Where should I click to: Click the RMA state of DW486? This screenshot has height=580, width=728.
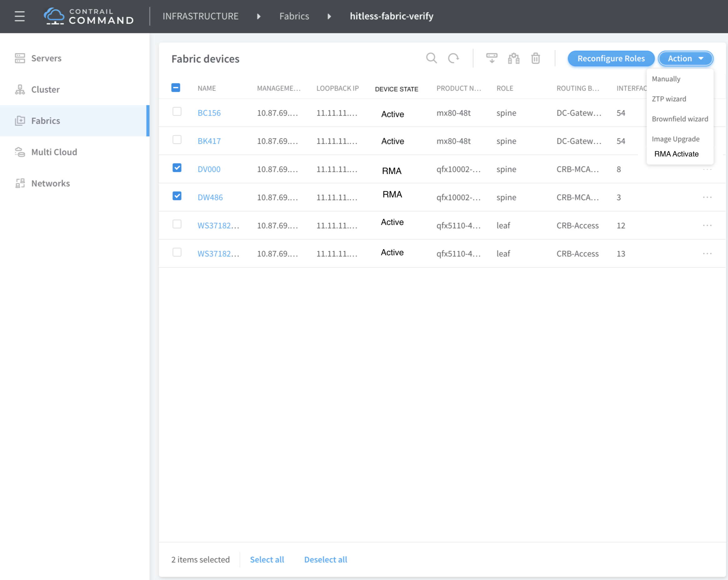click(x=392, y=194)
